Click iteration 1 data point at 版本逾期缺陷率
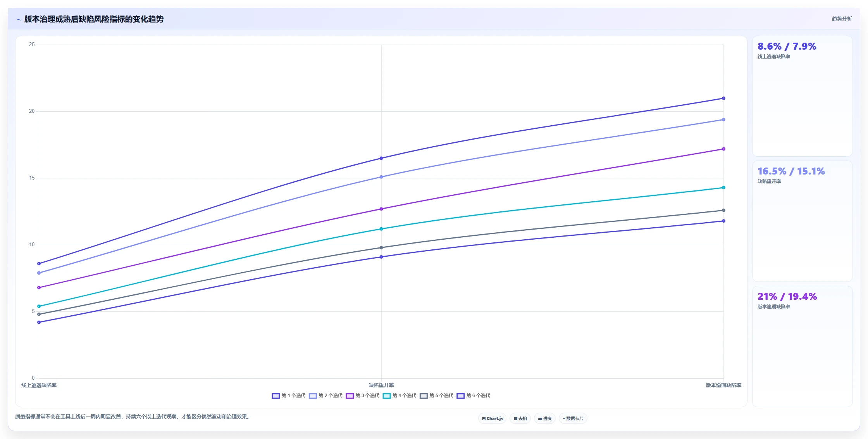Image resolution: width=868 pixels, height=439 pixels. pos(723,98)
